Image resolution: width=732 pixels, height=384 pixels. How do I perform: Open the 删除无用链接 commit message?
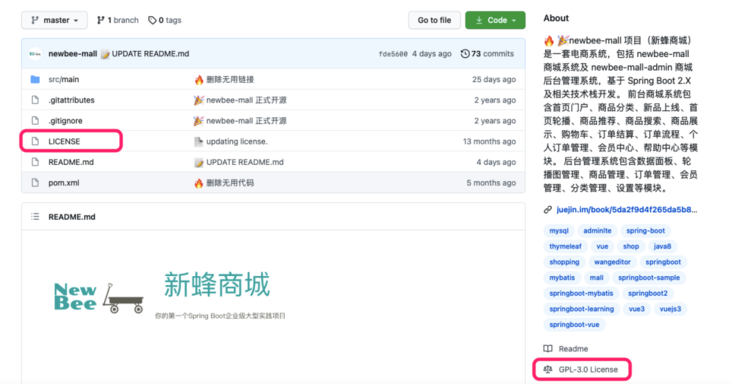pyautogui.click(x=230, y=79)
